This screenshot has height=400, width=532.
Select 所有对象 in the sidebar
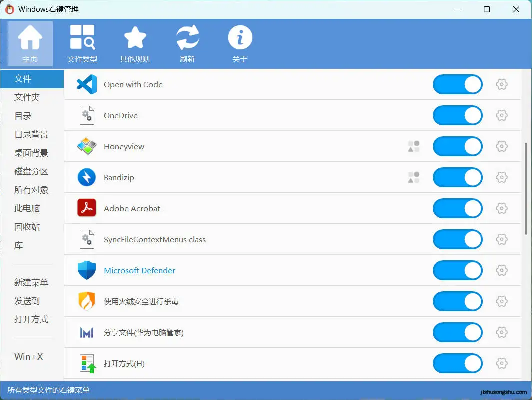32,190
